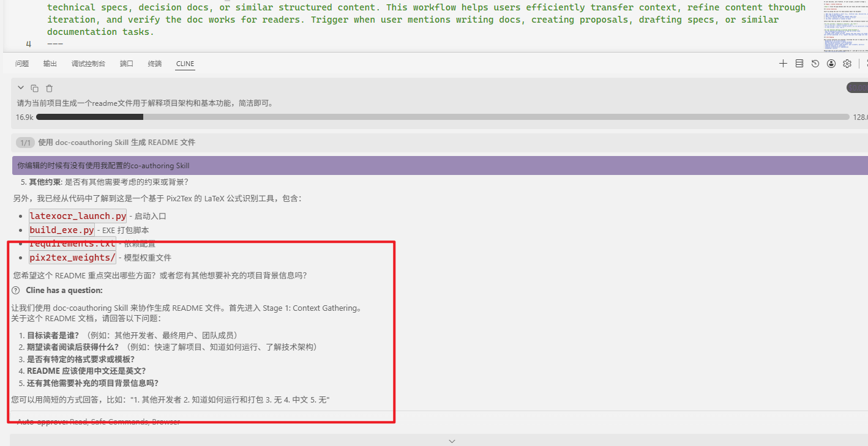
Task: Open Cline MCP servers icon
Action: tap(799, 64)
